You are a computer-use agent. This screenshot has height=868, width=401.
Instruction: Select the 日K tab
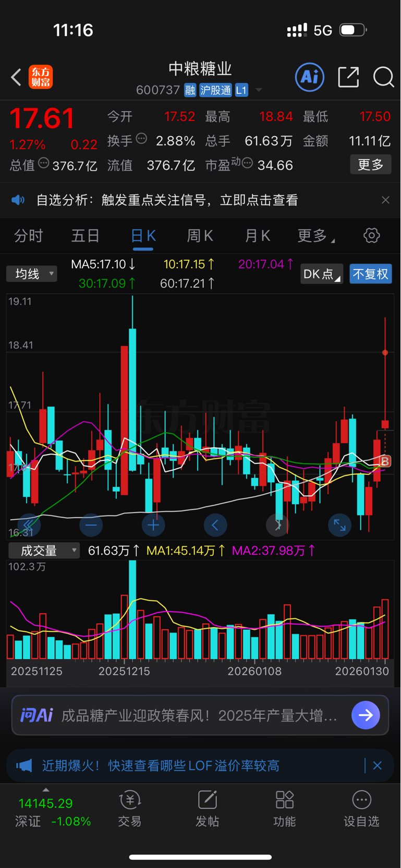tap(143, 236)
